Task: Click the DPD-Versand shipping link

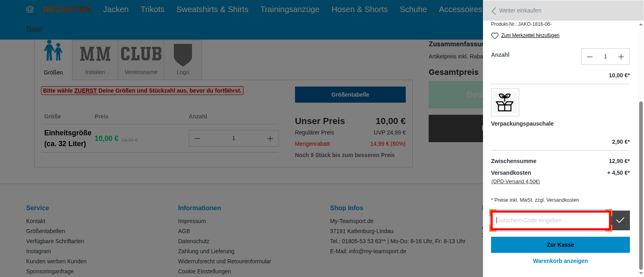Action: click(515, 182)
